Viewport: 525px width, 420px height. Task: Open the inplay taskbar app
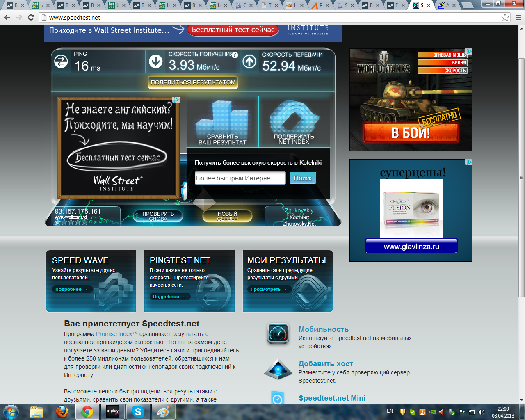pyautogui.click(x=113, y=412)
